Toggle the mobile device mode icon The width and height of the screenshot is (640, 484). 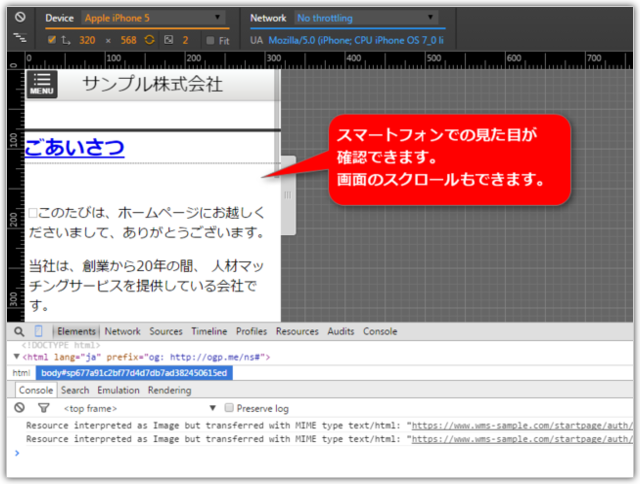point(39,331)
